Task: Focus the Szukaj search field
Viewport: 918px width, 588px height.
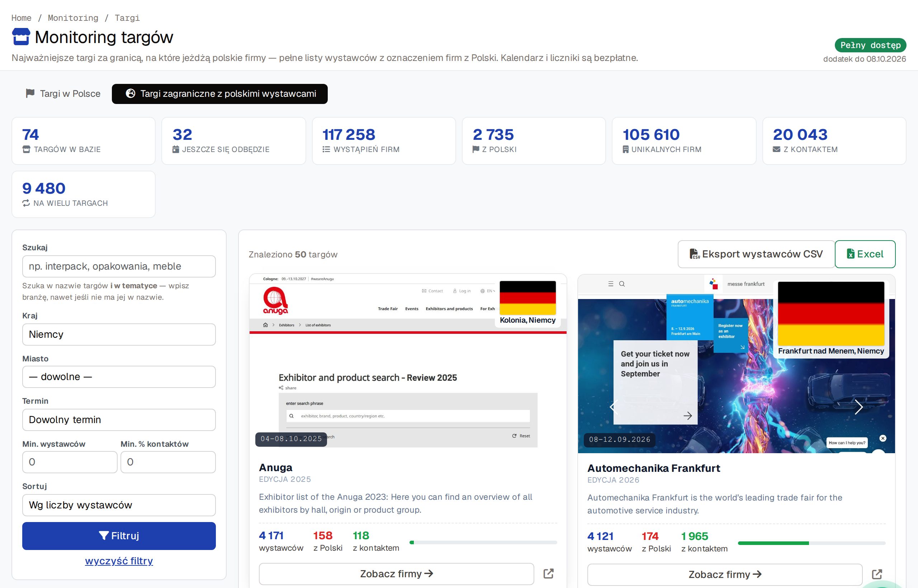Action: (119, 266)
